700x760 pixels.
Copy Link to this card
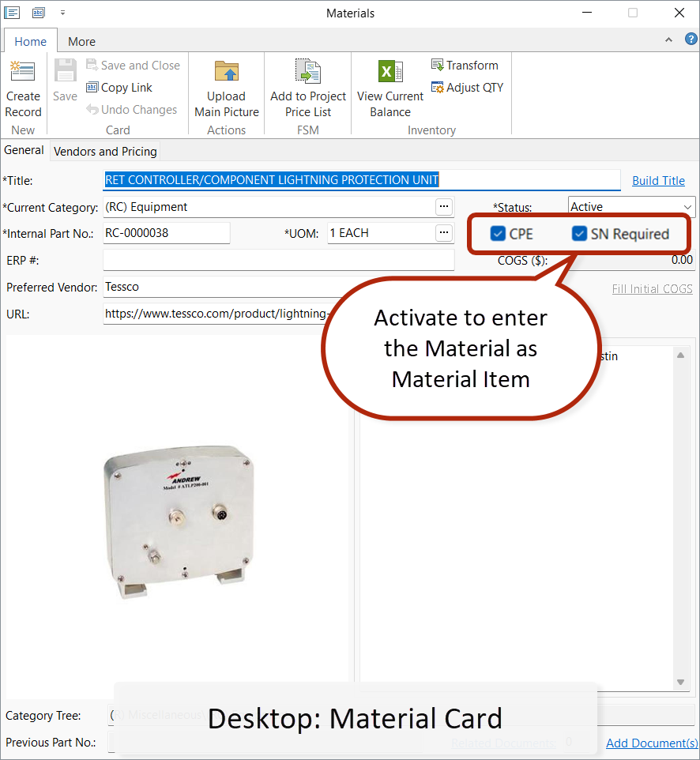click(x=119, y=87)
